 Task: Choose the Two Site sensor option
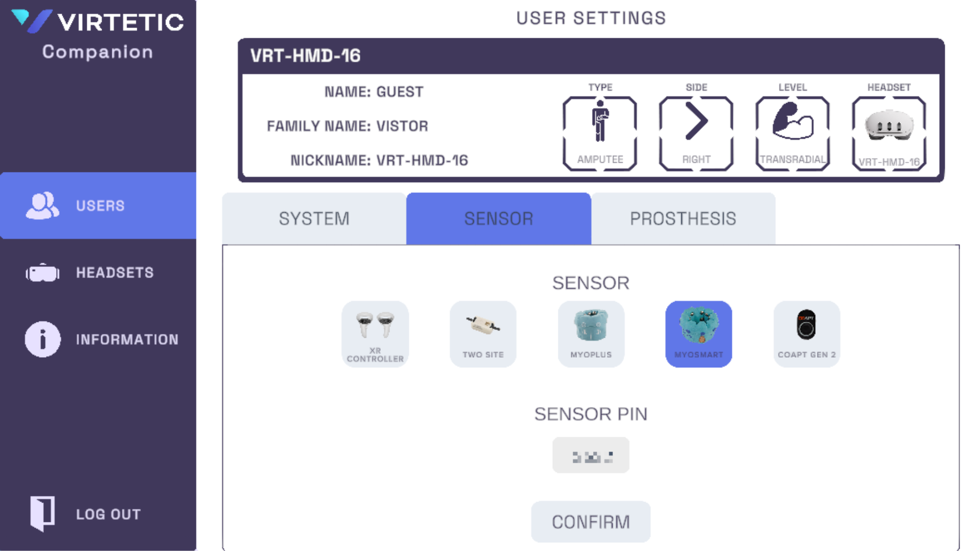483,334
